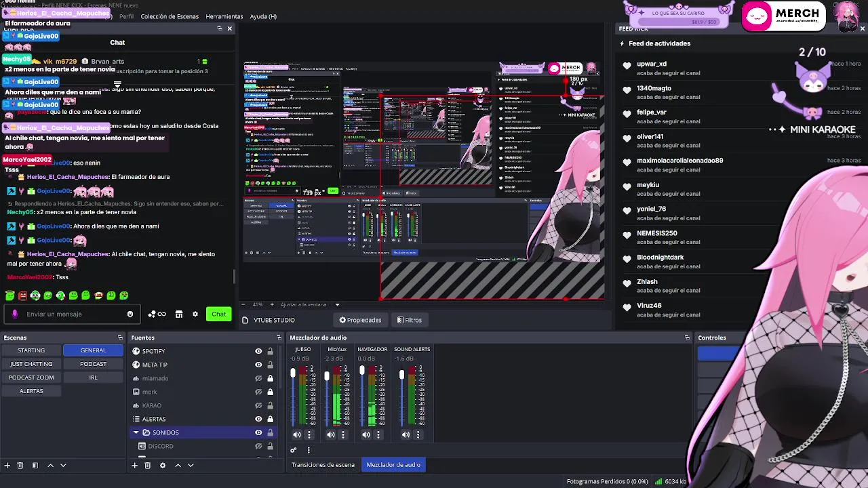Switch to PODCAST ZOOM scene
Image resolution: width=868 pixels, height=488 pixels.
[31, 378]
